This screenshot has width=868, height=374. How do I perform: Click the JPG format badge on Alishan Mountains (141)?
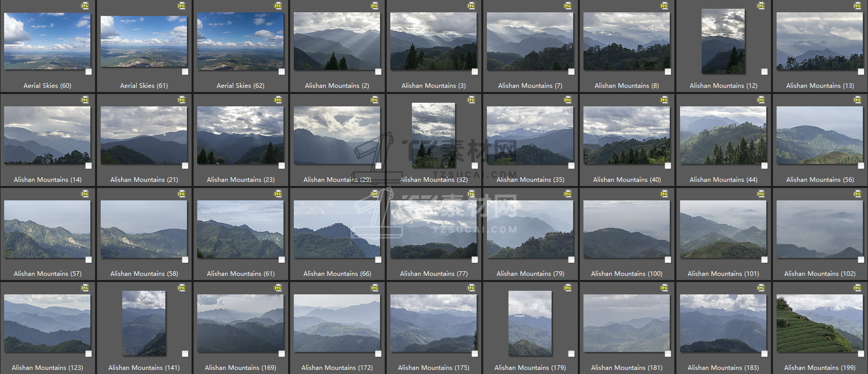[x=181, y=288]
